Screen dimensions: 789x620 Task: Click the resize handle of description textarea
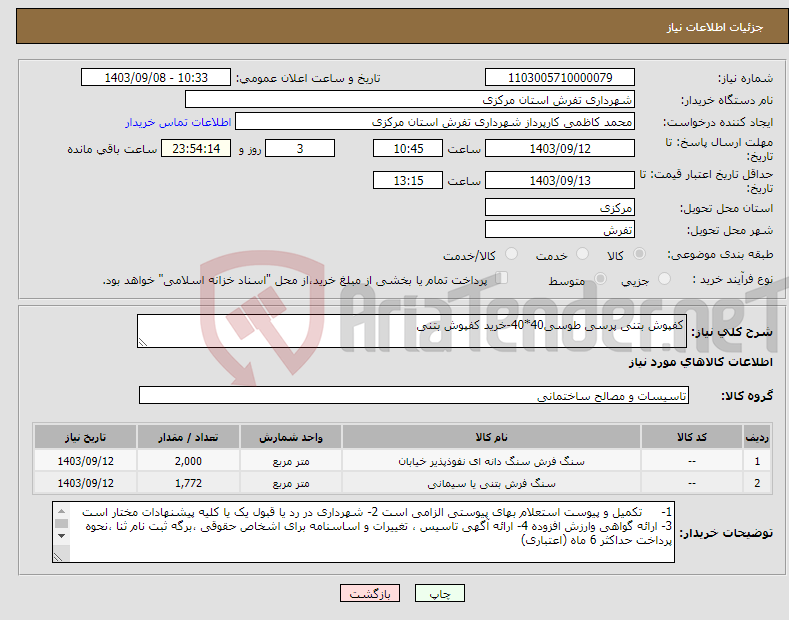pos(143,342)
